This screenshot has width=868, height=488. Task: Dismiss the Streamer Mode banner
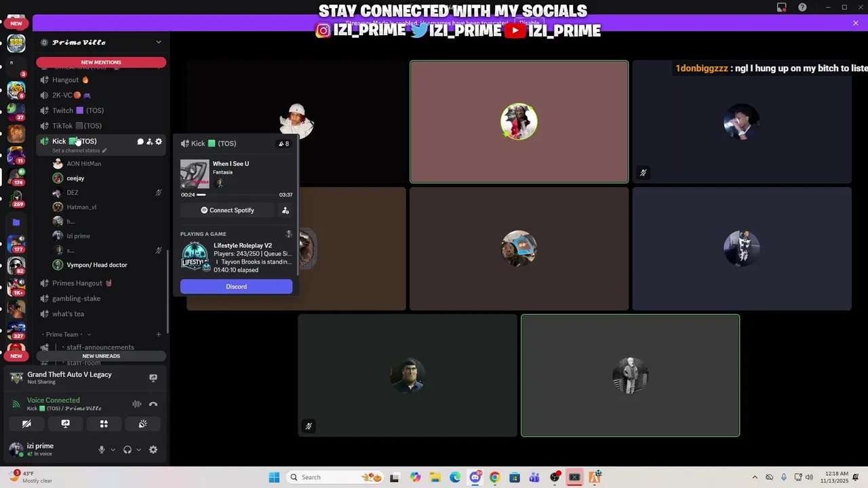point(856,23)
